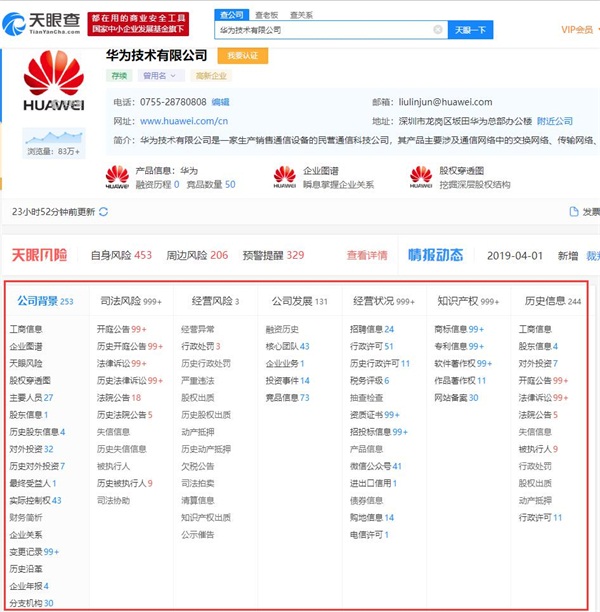Click 查看详情 in the risk bar

click(x=367, y=255)
